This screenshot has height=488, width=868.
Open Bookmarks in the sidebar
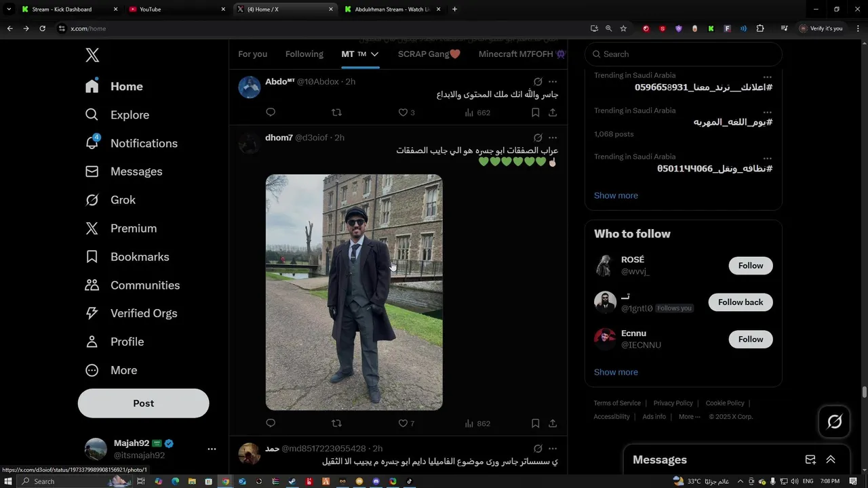(x=127, y=257)
